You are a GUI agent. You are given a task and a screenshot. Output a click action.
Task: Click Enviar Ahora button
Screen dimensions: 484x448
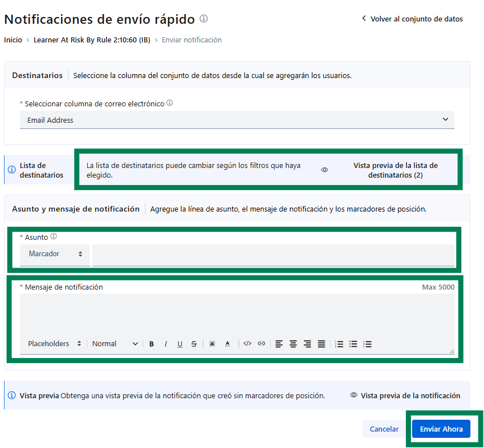click(x=441, y=429)
